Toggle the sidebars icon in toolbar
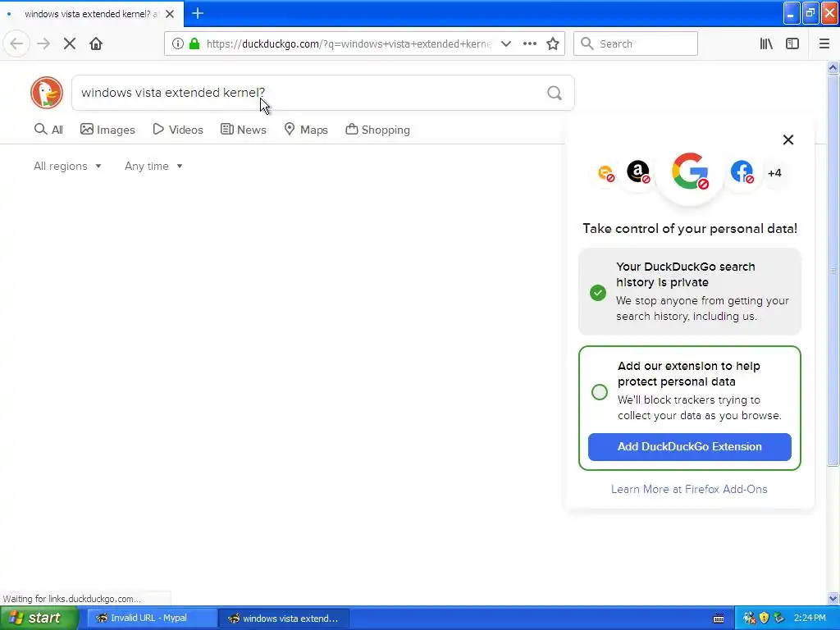This screenshot has height=630, width=840. 792,43
